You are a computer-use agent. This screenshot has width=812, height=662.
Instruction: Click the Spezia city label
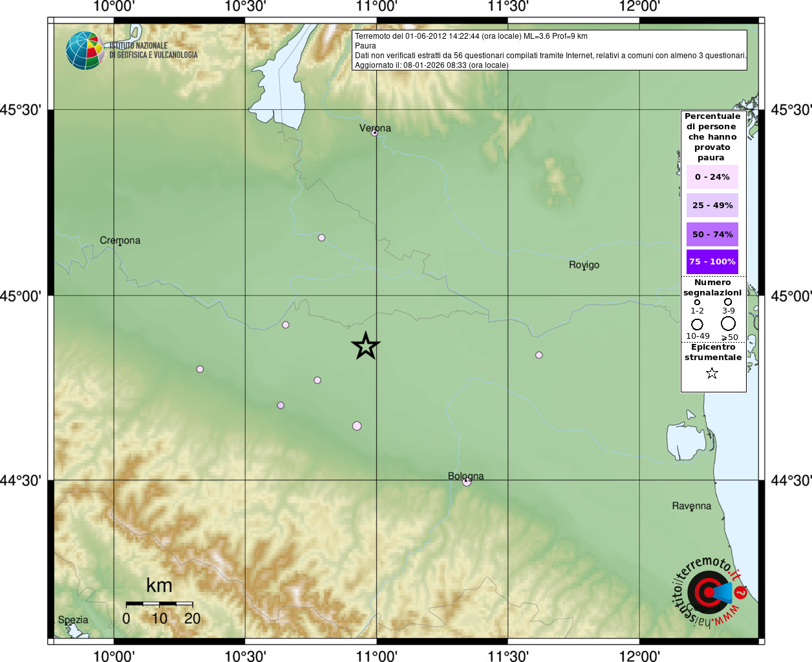click(73, 619)
